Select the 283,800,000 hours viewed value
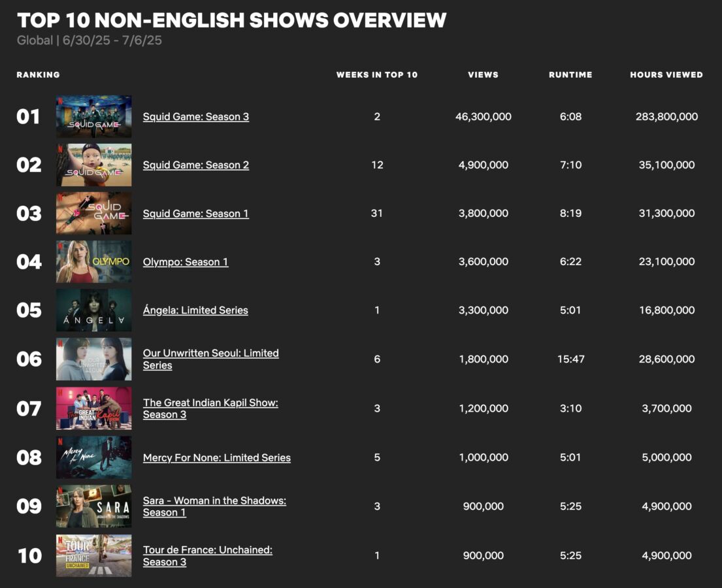The height and width of the screenshot is (588, 722). point(666,116)
